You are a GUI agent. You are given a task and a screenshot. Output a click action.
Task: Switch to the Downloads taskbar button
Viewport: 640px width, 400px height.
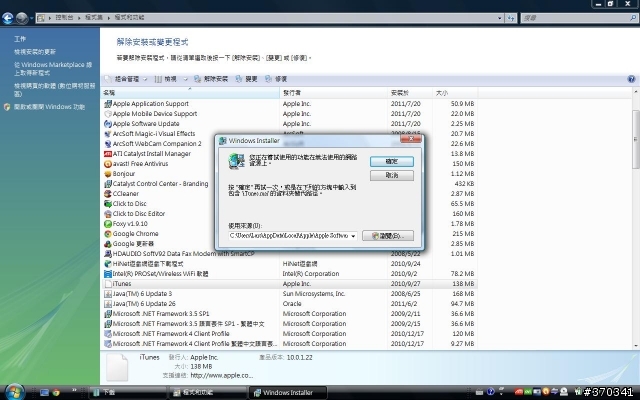(128, 393)
